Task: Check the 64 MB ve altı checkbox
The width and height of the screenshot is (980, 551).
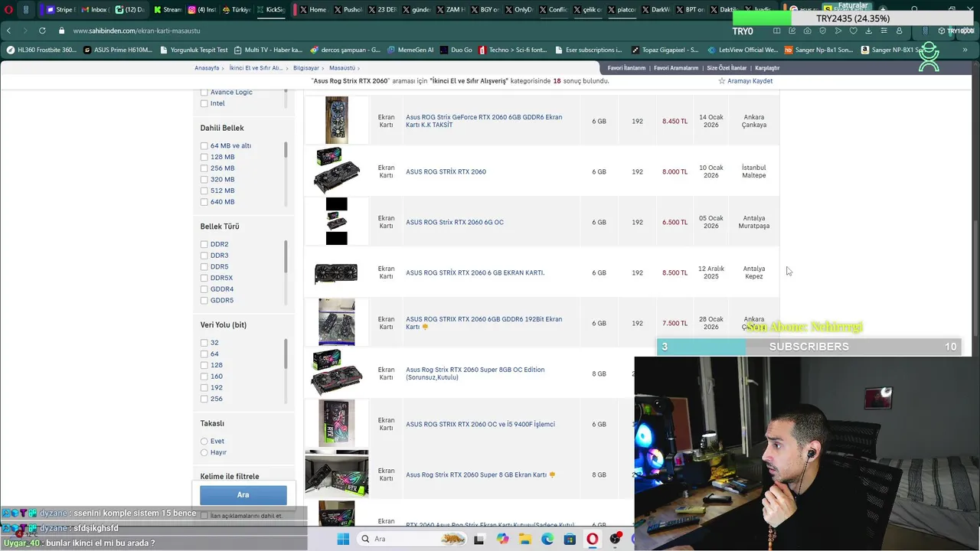Action: click(204, 145)
